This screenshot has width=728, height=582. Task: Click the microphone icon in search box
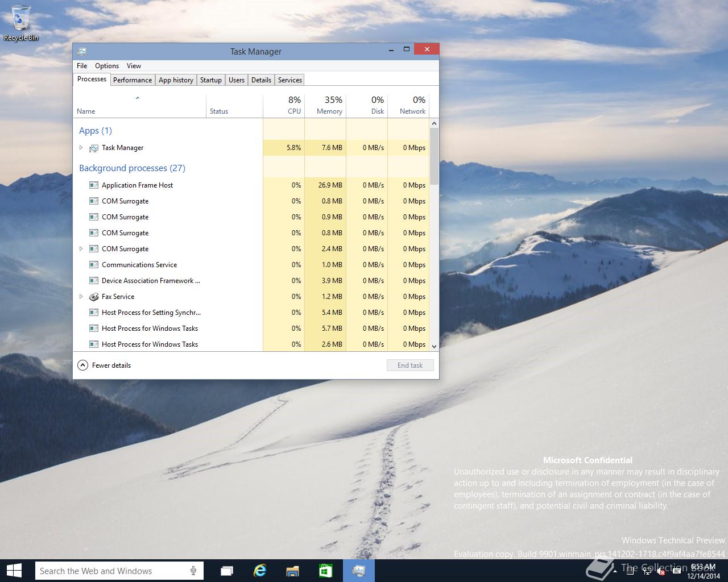pos(193,571)
